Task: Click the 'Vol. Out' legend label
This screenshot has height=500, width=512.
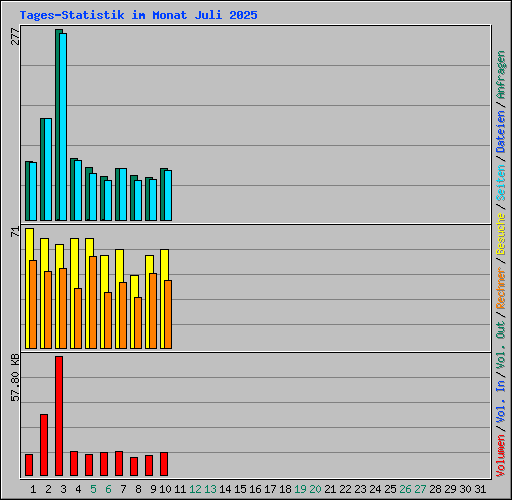Action: (501, 345)
